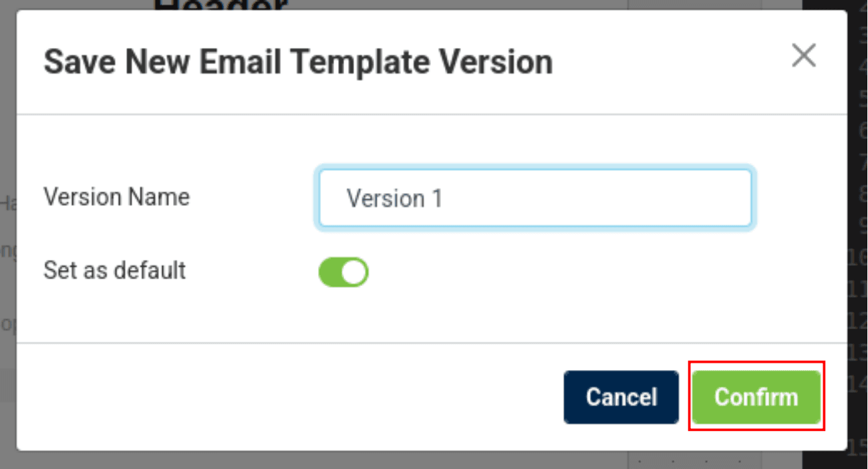
Task: Click the dialog title Save New Email Template Version
Action: [x=298, y=62]
